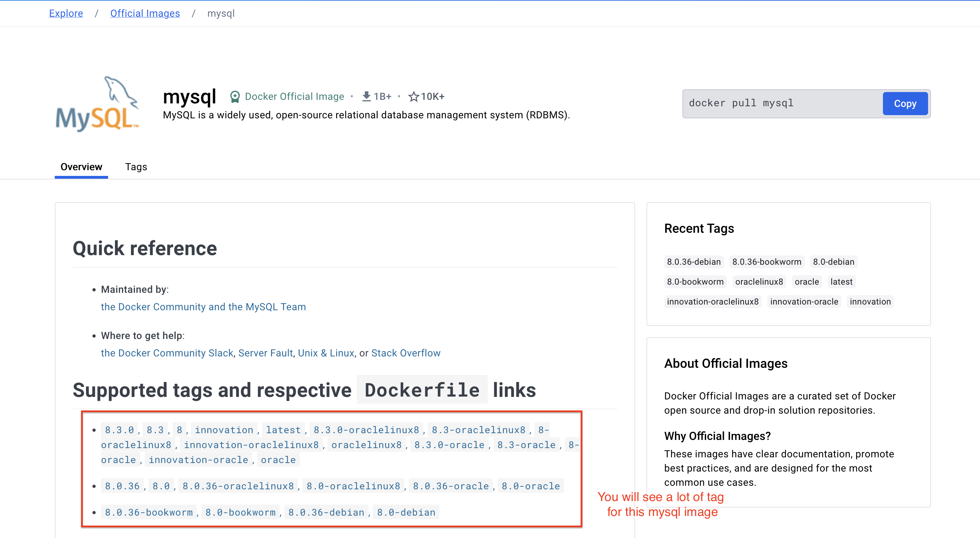Viewport: 980px width, 538px height.
Task: Click the Docker Official Image badge icon
Action: pos(235,97)
